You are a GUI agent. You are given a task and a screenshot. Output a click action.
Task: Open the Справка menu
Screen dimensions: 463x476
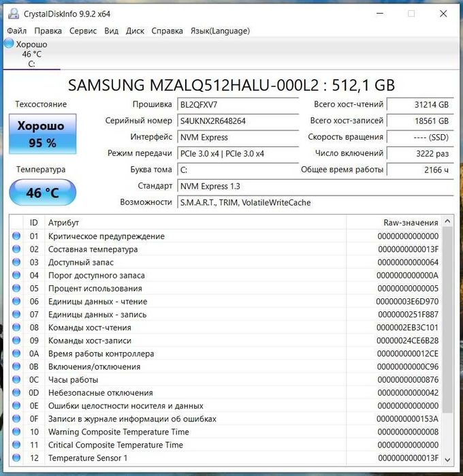click(x=167, y=31)
